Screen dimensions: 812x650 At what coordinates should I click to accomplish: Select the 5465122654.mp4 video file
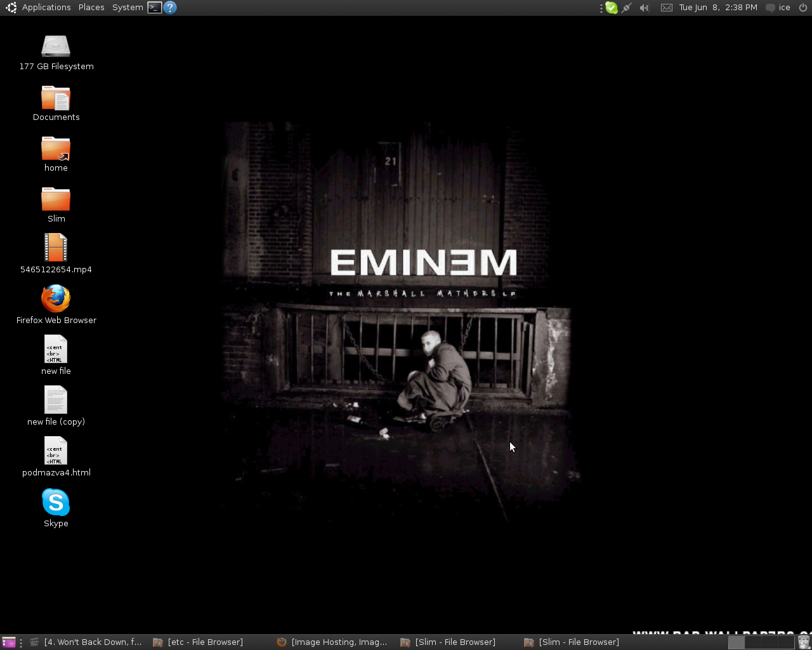(x=56, y=248)
